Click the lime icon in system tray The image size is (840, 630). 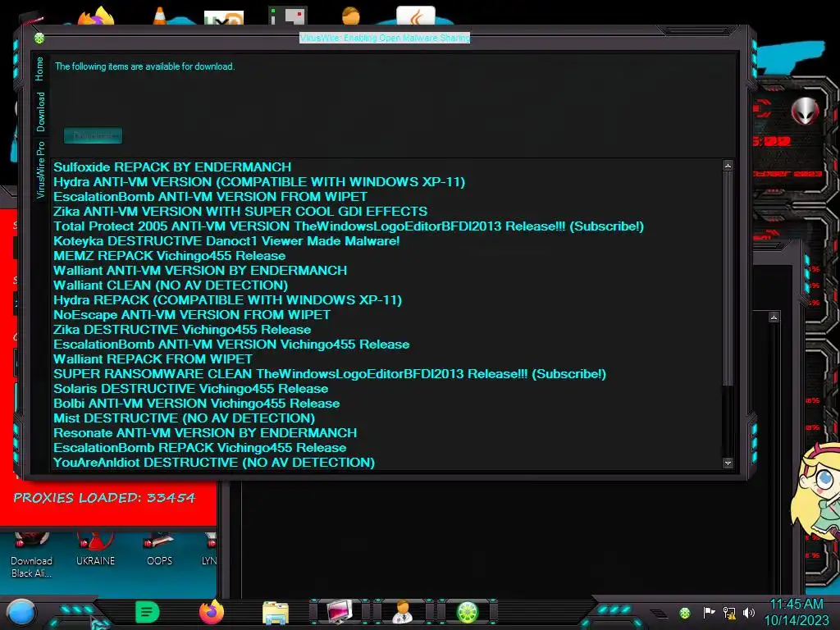coord(685,613)
